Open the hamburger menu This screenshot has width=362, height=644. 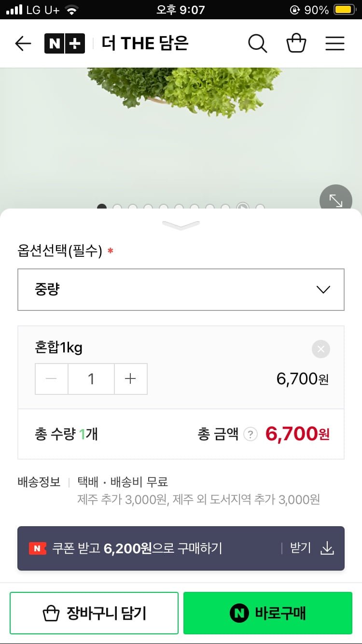point(334,43)
